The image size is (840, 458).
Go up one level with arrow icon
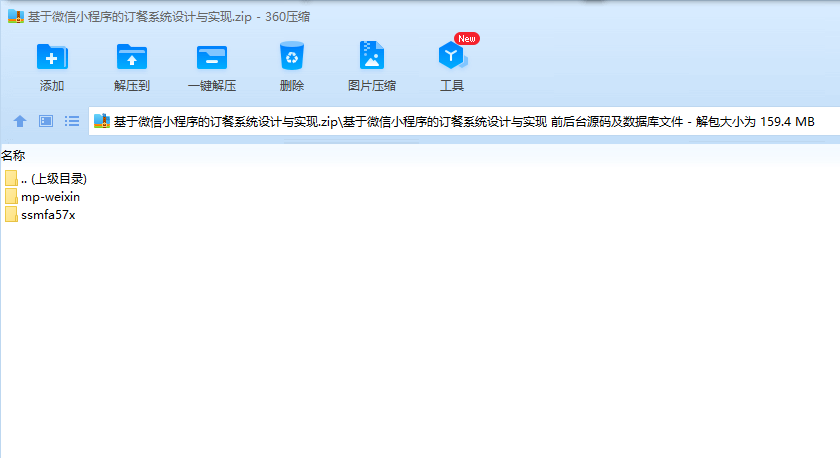20,121
